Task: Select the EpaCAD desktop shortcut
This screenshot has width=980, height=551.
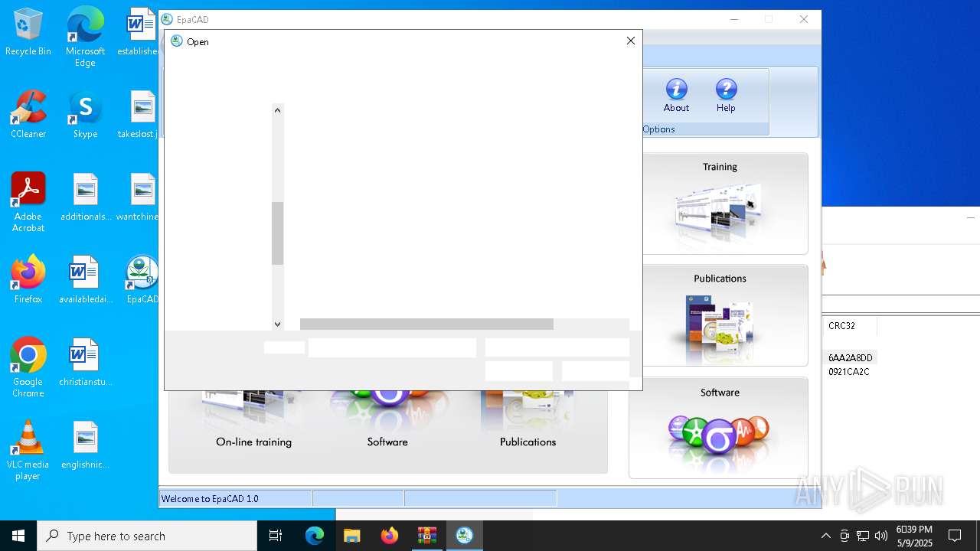Action: tap(142, 280)
